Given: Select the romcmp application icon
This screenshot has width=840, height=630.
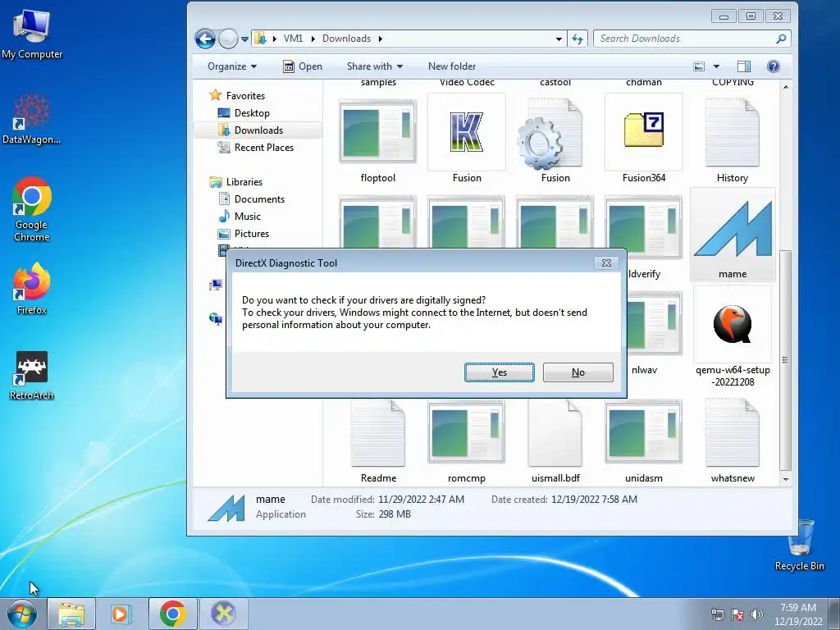Looking at the screenshot, I should 467,432.
